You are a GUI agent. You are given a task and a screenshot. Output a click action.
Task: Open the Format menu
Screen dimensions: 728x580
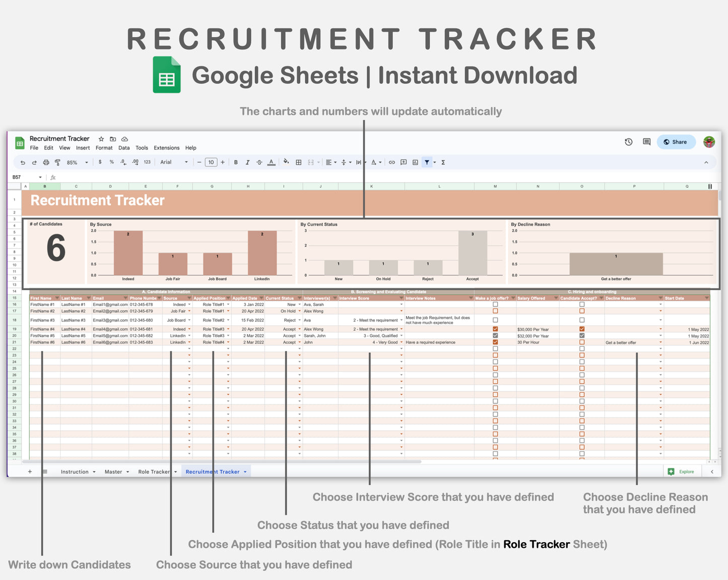[104, 148]
